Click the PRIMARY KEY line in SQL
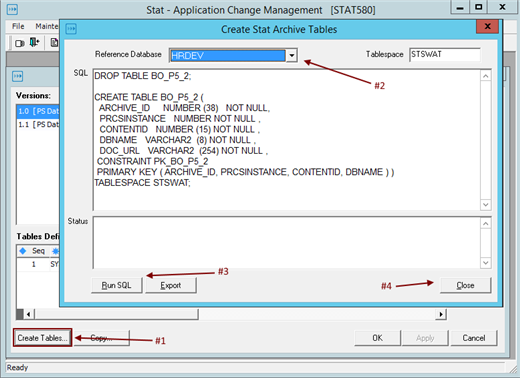This screenshot has width=520, height=378. (245, 172)
